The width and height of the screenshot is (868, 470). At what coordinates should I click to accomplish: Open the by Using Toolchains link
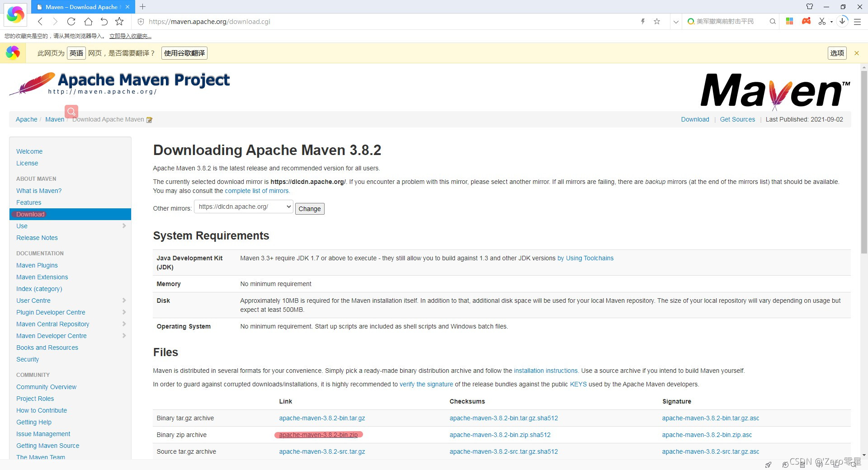[x=585, y=258]
